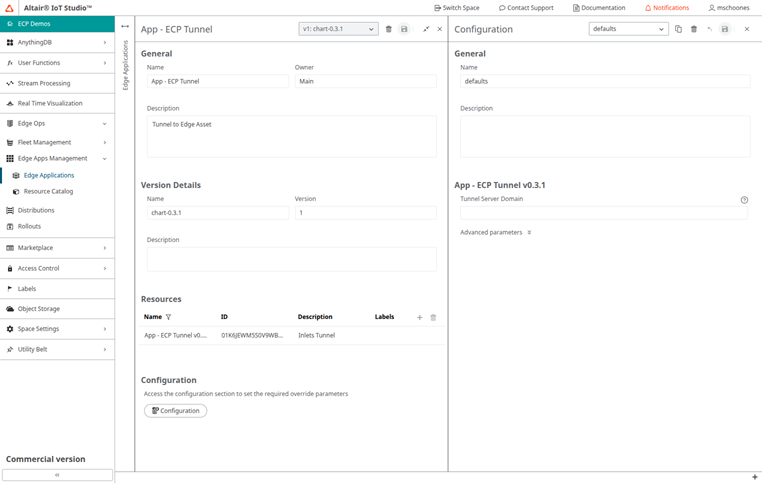This screenshot has width=762, height=483.
Task: Click the Configuration button
Action: tap(176, 411)
